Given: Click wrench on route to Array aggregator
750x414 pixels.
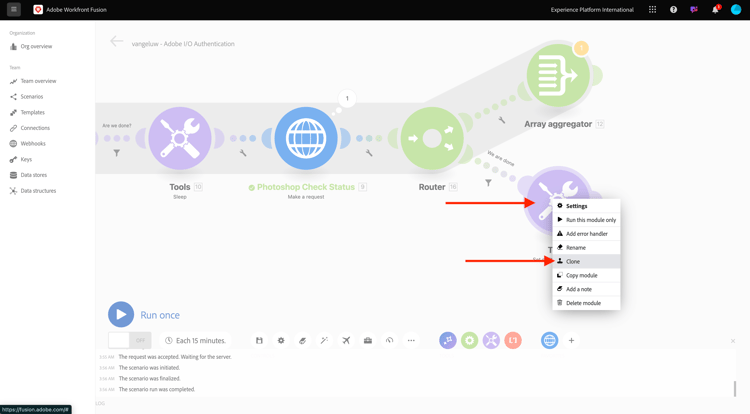Looking at the screenshot, I should tap(501, 120).
